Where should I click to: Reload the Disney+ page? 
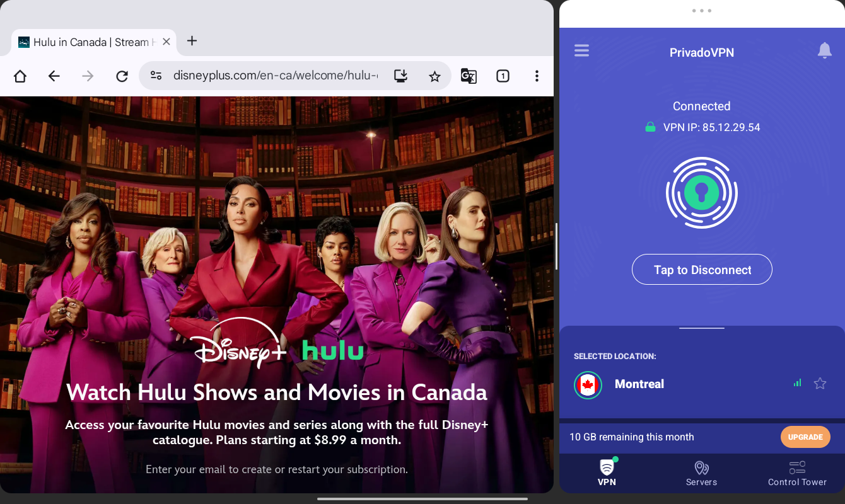122,76
